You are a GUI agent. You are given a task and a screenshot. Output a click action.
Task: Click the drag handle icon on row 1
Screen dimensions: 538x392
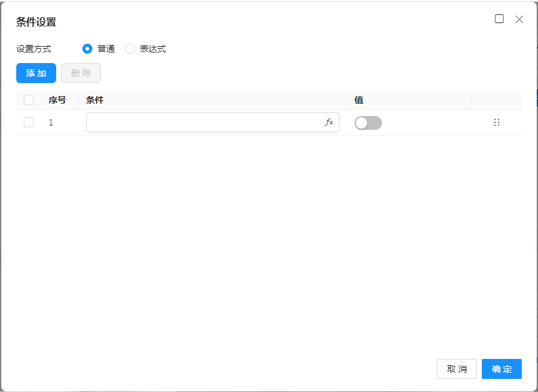(x=497, y=122)
